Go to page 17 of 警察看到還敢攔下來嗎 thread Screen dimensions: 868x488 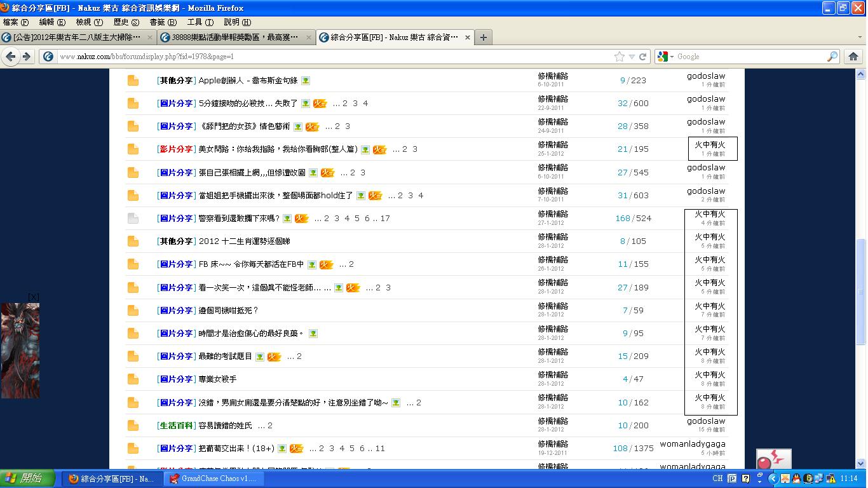[x=385, y=219]
